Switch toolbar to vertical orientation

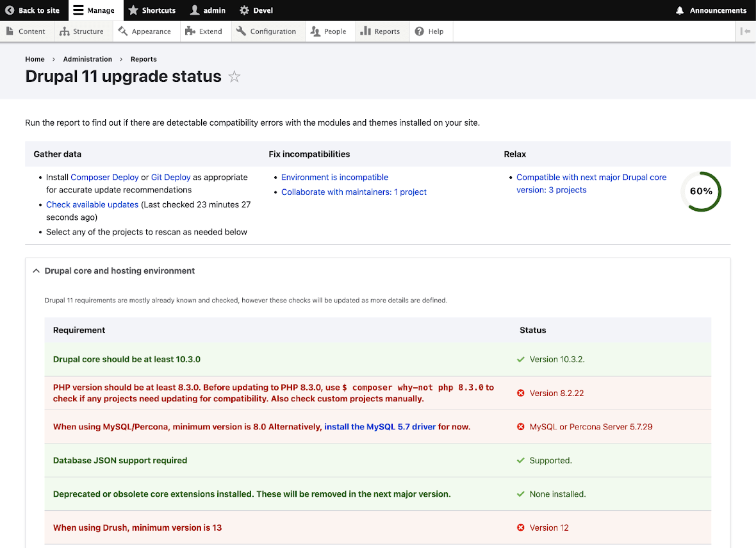745,31
